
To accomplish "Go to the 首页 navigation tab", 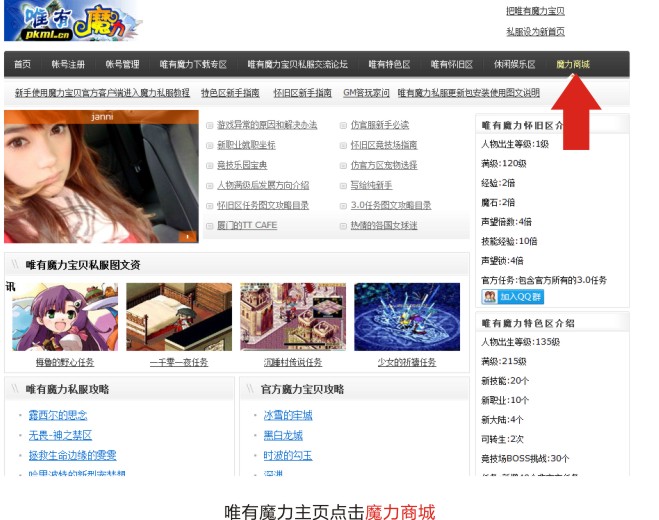I will pos(22,65).
